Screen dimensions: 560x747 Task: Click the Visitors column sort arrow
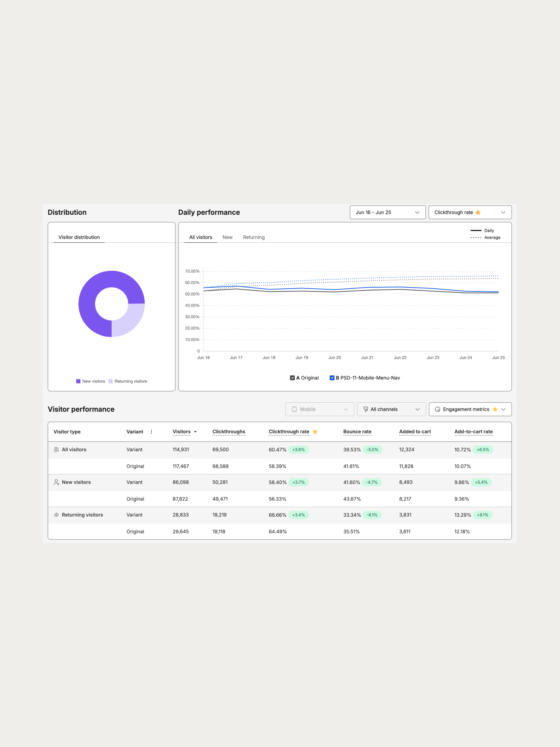195,432
